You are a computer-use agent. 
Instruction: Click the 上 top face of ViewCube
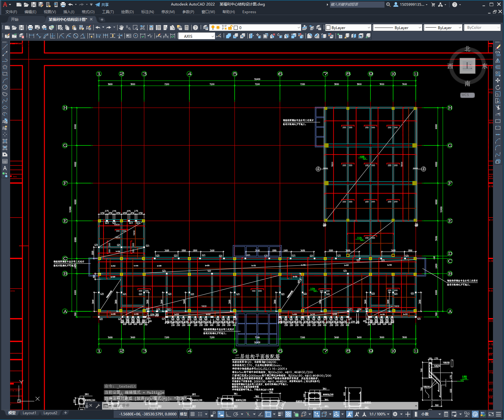tap(467, 66)
